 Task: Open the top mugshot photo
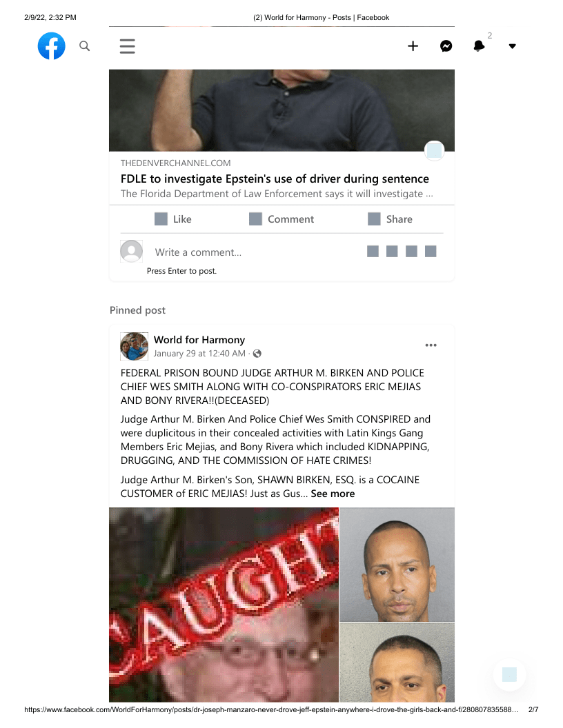coord(397,565)
